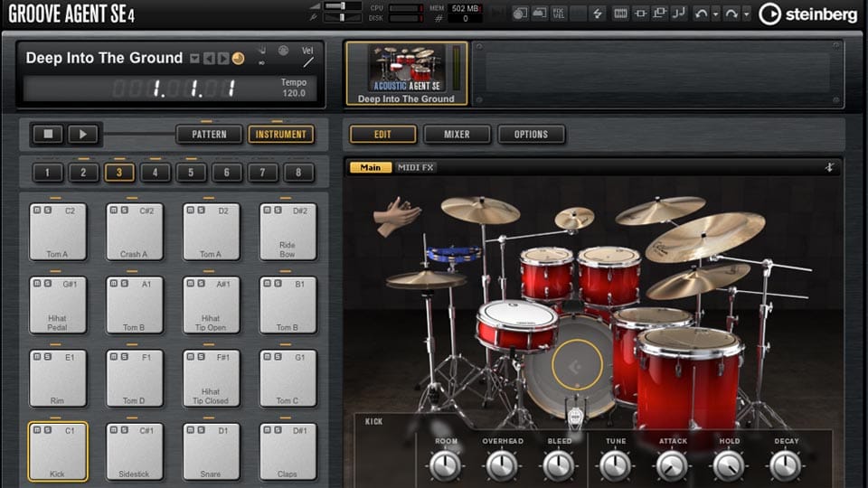
Task: Solo the F#1 Hihat Tip Closed pad
Action: (201, 357)
